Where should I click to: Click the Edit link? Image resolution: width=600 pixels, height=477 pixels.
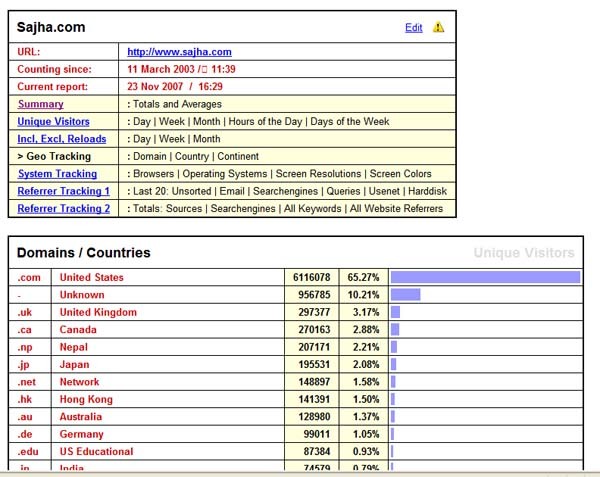point(413,28)
